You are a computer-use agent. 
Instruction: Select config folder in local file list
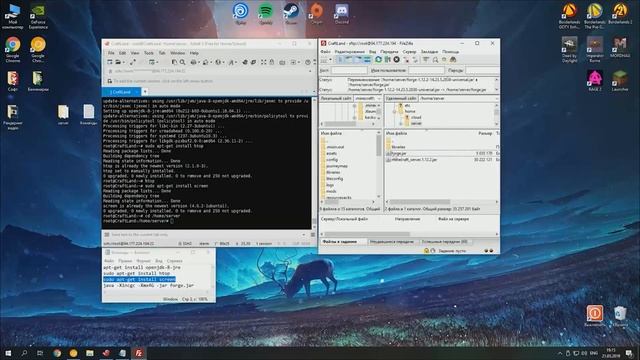pos(332,160)
